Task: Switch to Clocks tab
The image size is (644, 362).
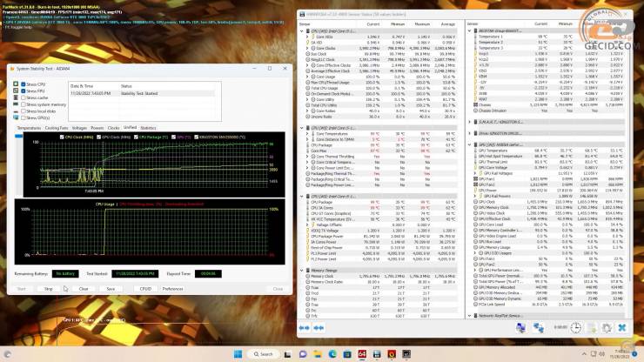Action: pyautogui.click(x=113, y=128)
